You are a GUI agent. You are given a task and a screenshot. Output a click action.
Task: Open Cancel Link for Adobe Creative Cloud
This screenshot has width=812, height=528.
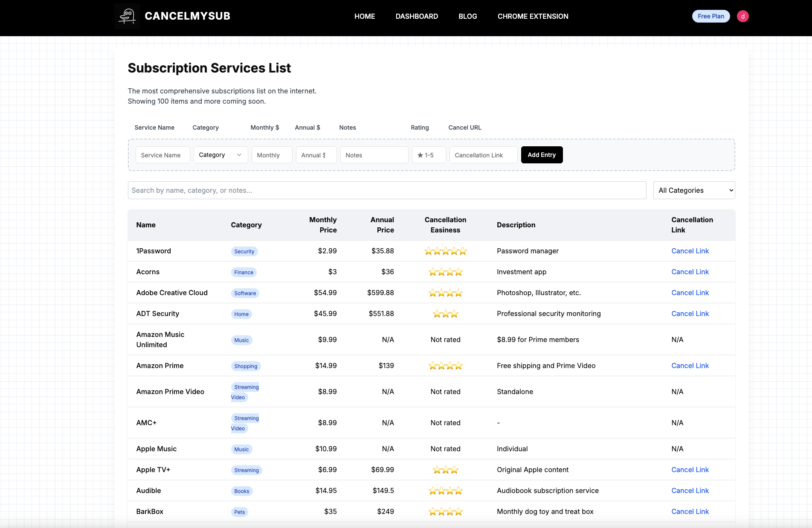click(x=690, y=293)
